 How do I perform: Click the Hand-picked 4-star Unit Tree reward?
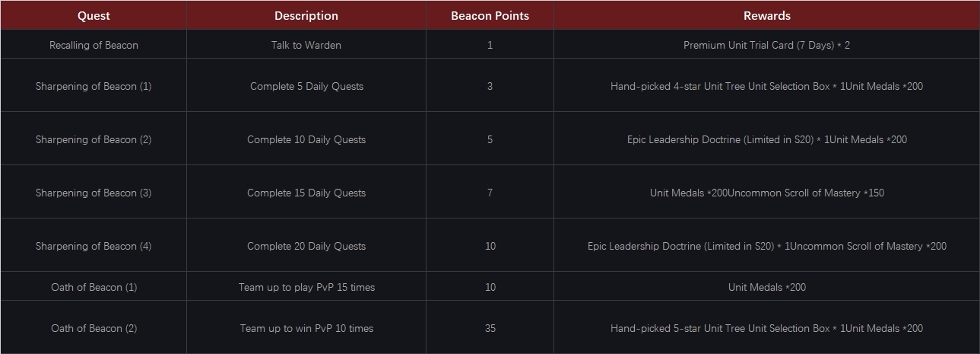pos(766,86)
